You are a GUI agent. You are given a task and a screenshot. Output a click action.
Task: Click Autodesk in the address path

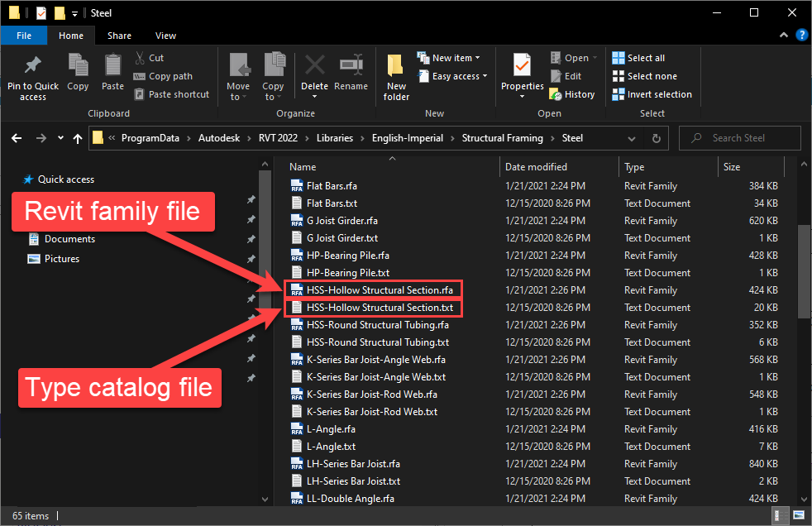point(219,138)
